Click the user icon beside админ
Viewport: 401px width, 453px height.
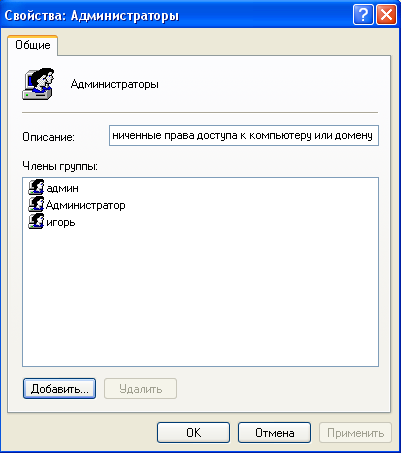36,187
